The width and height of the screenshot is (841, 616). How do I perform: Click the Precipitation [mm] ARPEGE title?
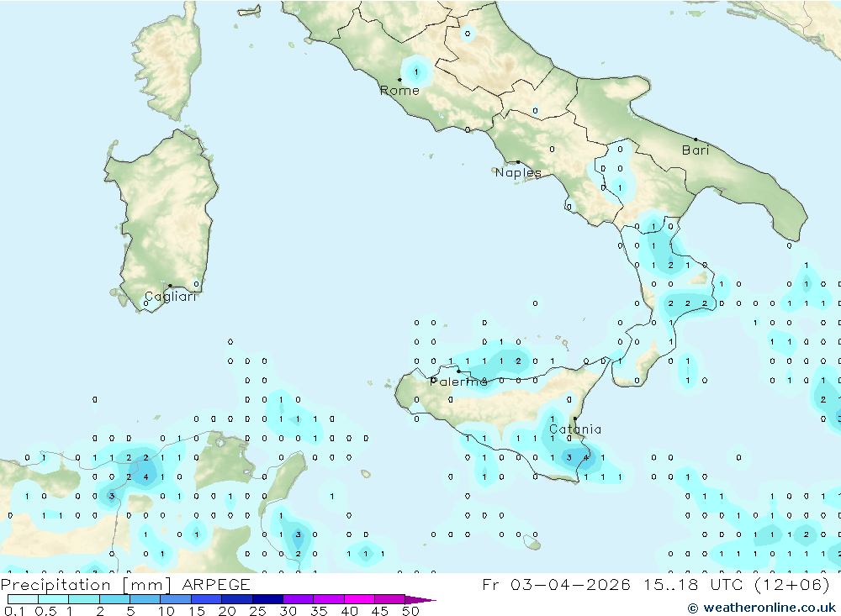[125, 584]
